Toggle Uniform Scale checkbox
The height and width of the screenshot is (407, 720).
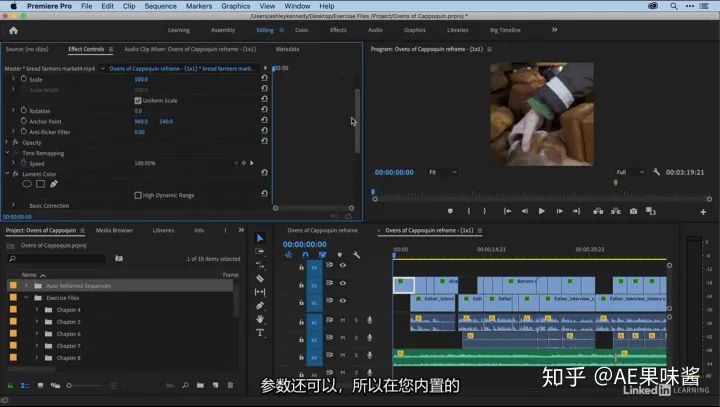[138, 100]
